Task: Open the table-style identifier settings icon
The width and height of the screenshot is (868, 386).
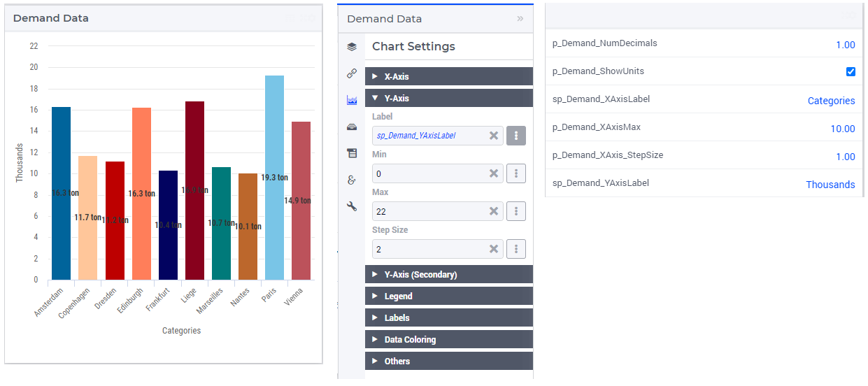Action: [x=351, y=153]
